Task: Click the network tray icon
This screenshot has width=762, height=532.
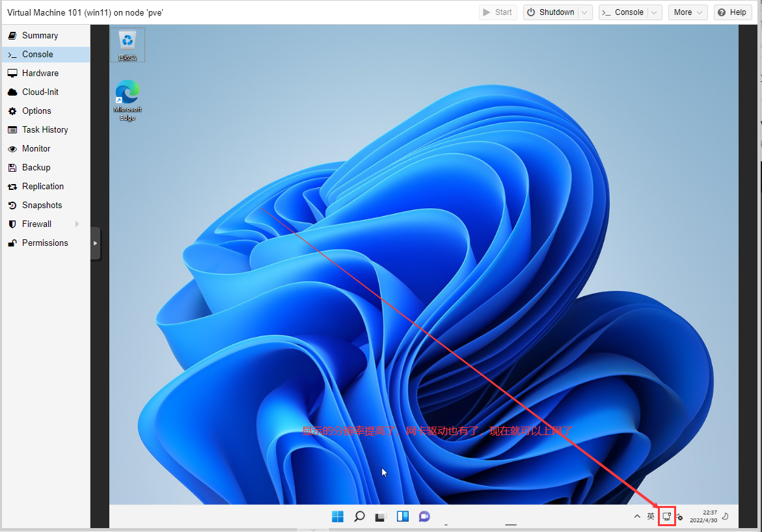Action: [667, 516]
